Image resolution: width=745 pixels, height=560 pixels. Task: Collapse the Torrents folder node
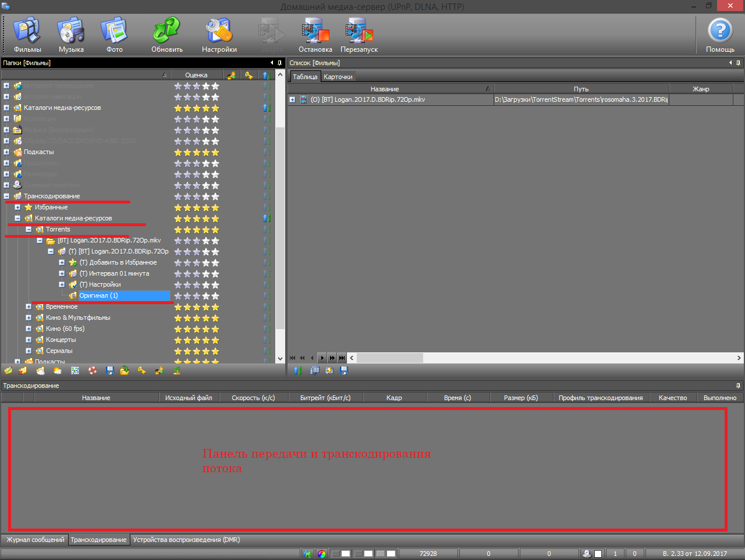click(29, 230)
